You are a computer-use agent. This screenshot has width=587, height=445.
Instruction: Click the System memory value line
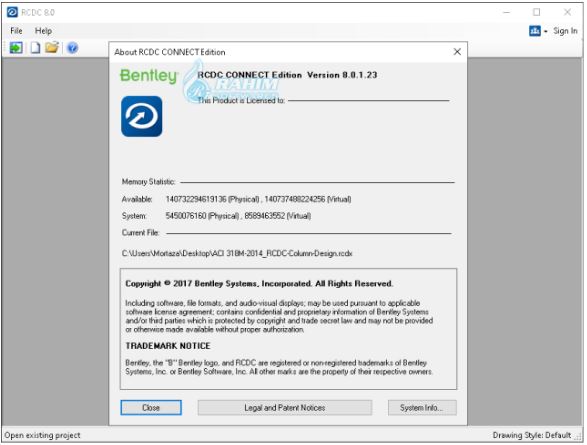(x=238, y=216)
